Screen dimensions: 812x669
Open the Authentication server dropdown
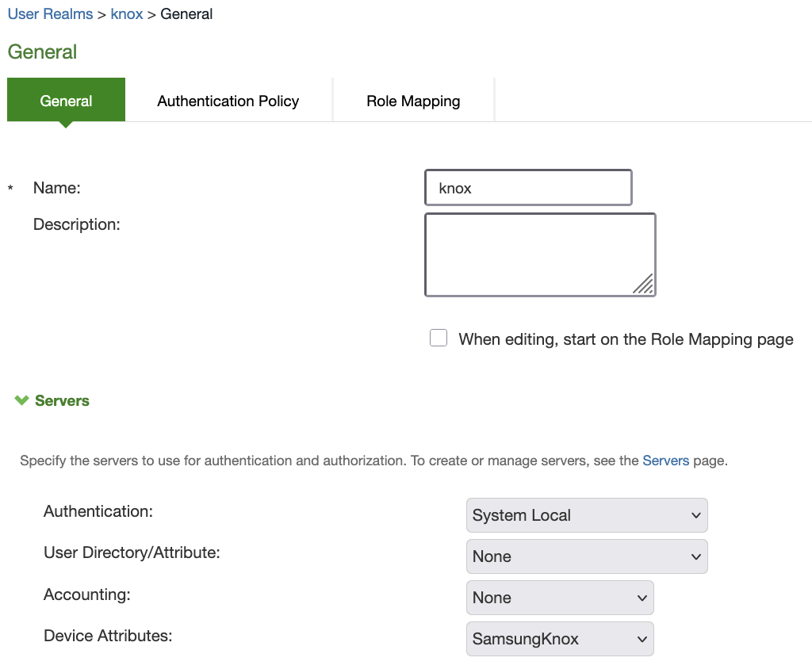[x=586, y=515]
